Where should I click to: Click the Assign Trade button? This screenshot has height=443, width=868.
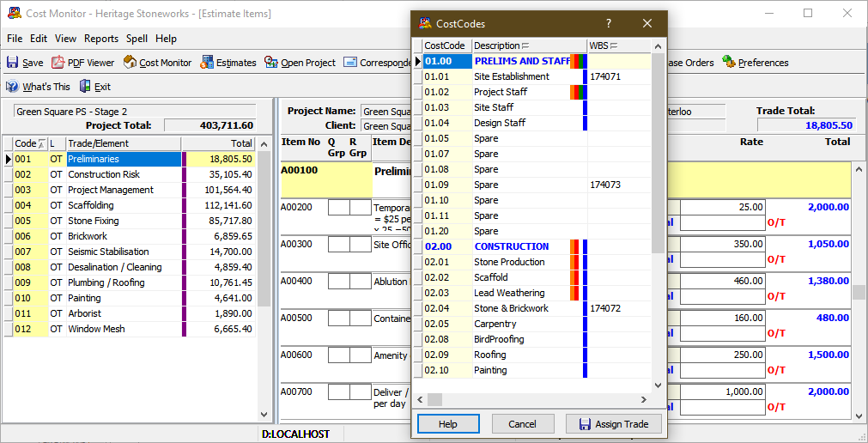tap(614, 424)
